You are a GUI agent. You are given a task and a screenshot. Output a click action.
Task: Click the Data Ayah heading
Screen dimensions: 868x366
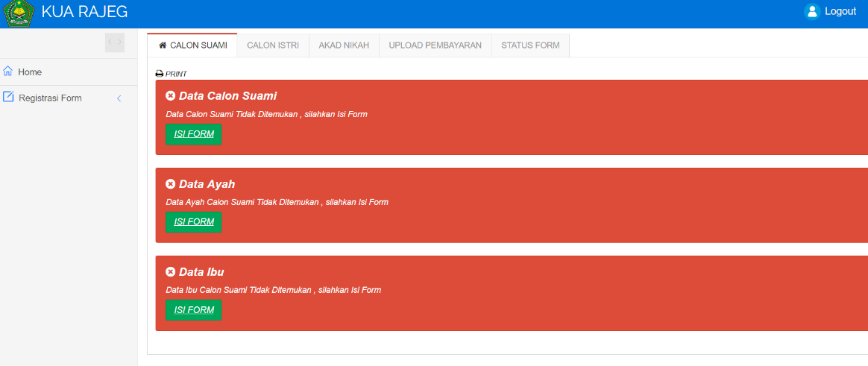207,184
